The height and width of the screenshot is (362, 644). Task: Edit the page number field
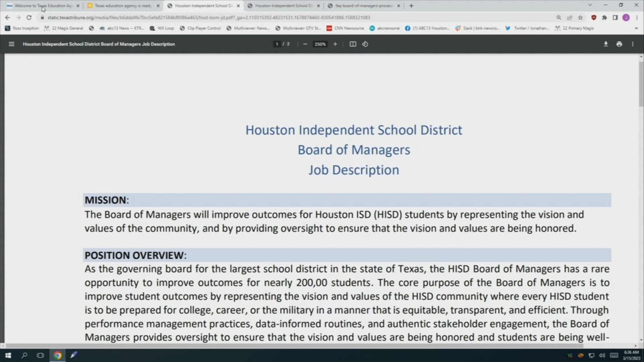[277, 44]
